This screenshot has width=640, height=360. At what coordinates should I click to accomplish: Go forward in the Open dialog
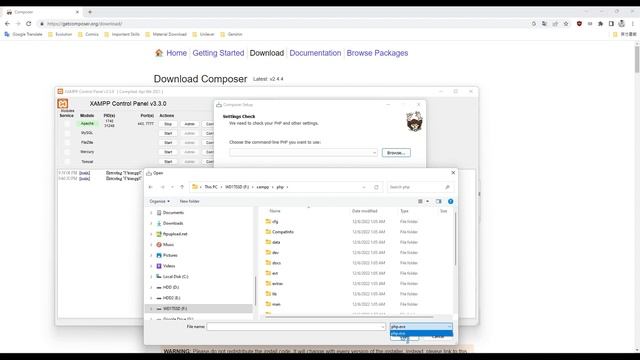click(162, 187)
